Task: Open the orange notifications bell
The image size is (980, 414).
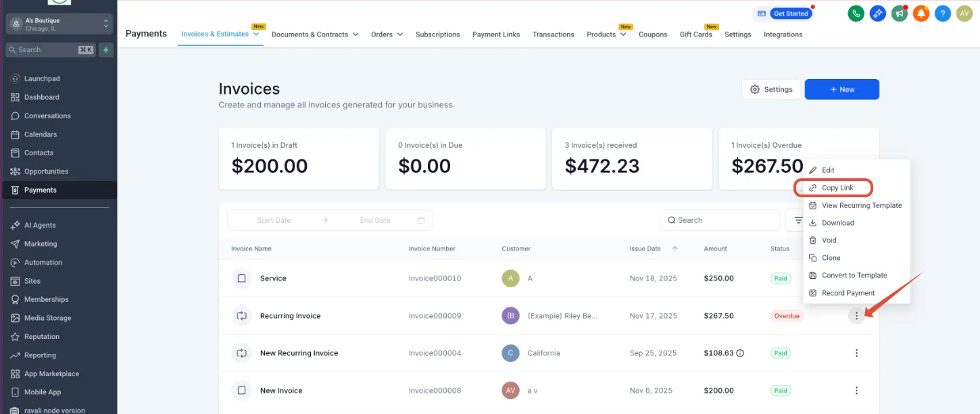Action: pyautogui.click(x=921, y=13)
